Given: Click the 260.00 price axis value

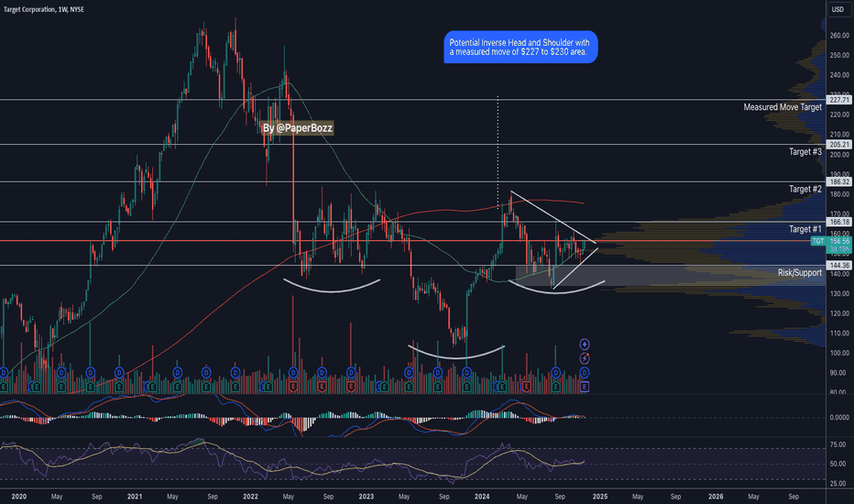Looking at the screenshot, I should coord(839,36).
